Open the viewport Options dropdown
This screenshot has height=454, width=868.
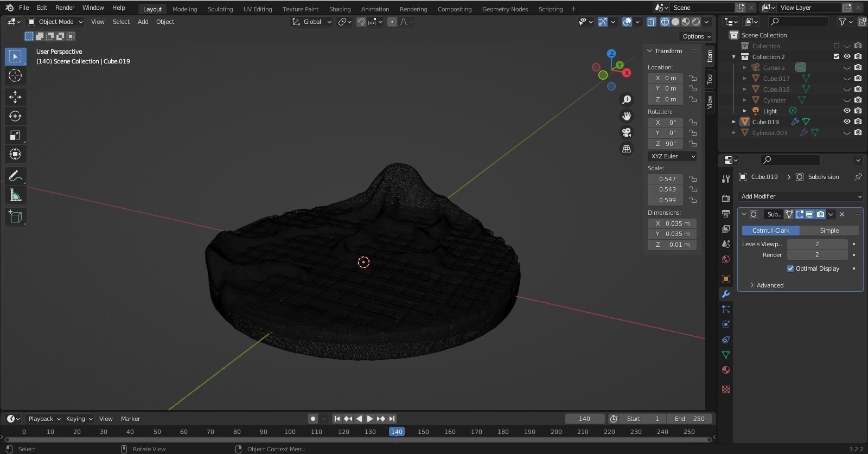(697, 36)
